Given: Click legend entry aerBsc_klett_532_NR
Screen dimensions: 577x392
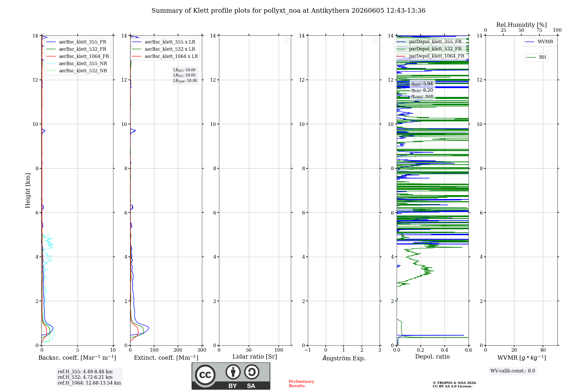Looking at the screenshot, I should [76, 71].
